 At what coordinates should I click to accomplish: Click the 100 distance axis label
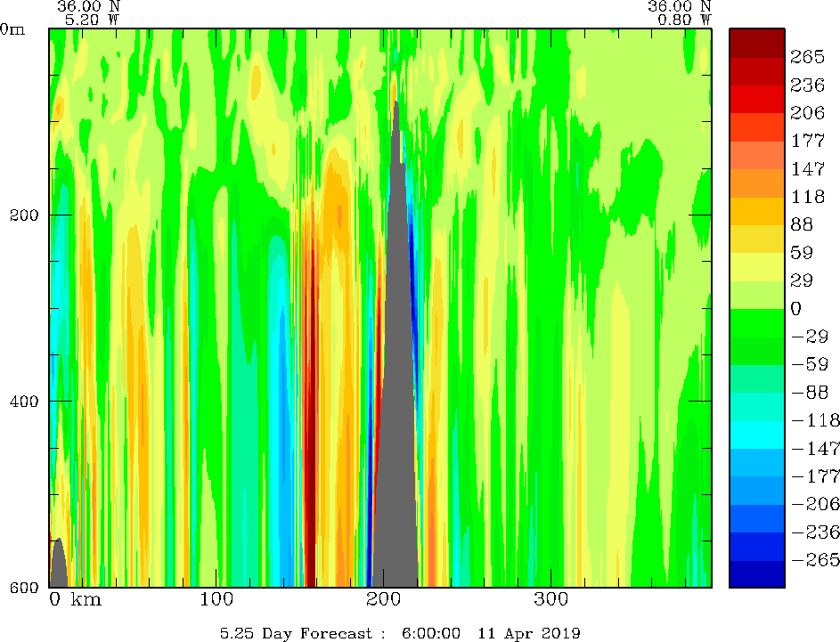[x=216, y=599]
